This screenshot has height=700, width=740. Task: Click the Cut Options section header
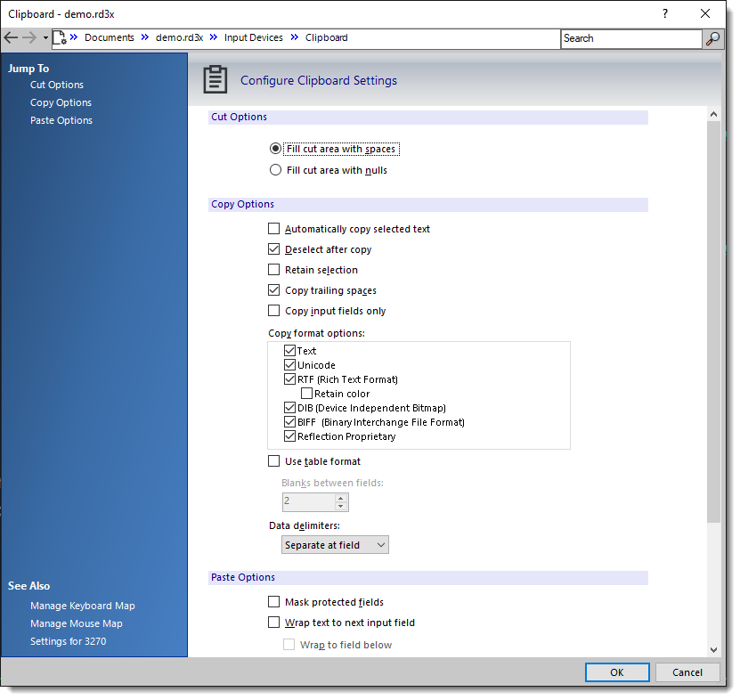(x=428, y=117)
